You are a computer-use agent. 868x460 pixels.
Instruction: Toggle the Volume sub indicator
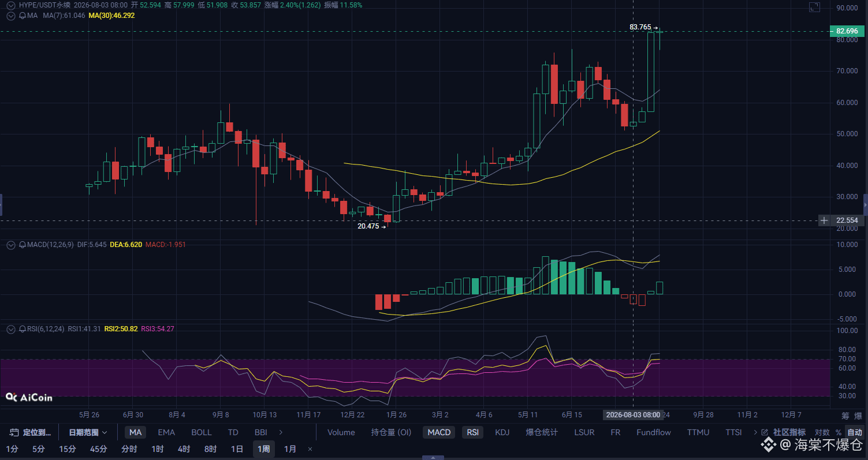(341, 432)
